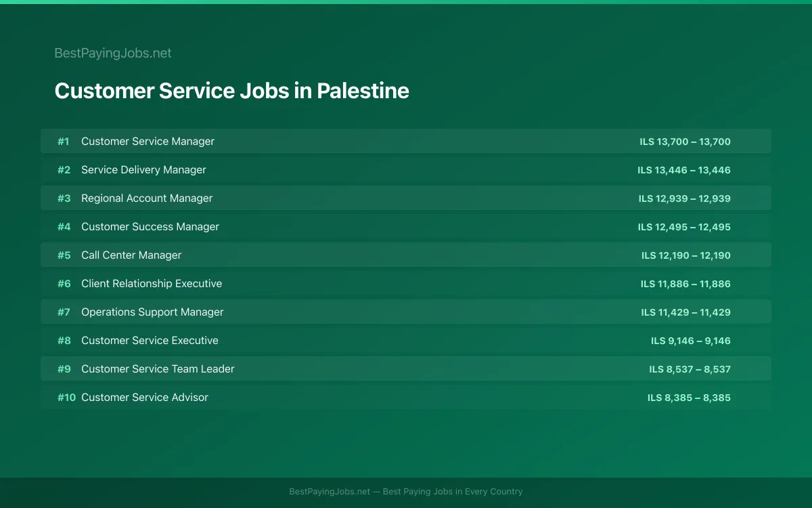Click Customer Service Advisor job title

(145, 398)
